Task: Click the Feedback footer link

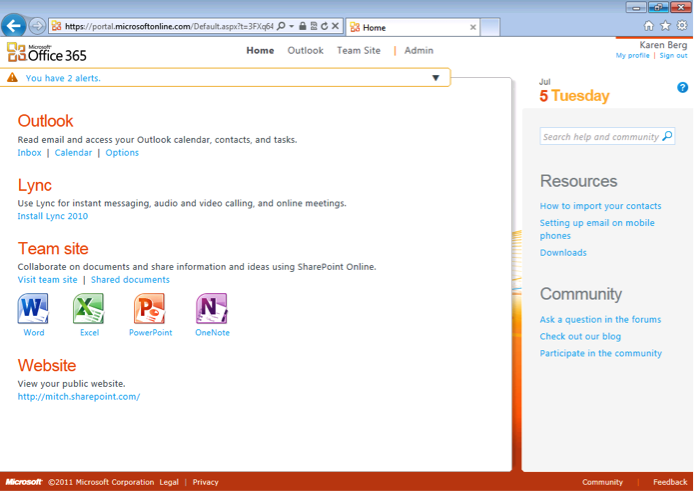Action: [x=670, y=482]
